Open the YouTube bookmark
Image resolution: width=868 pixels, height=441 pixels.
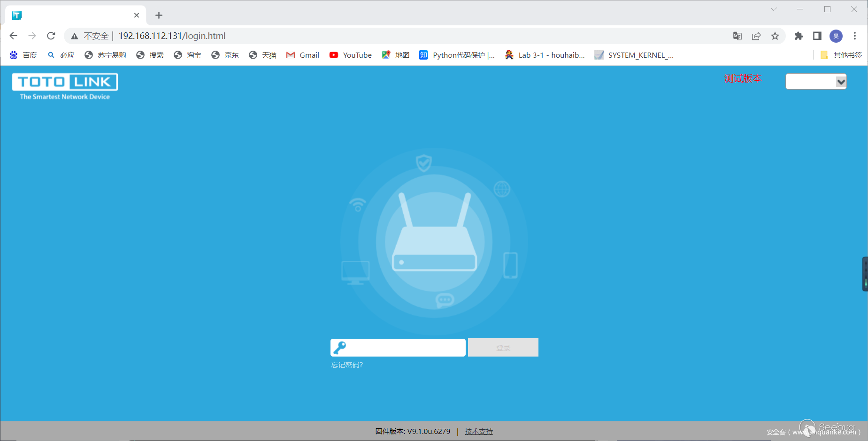tap(351, 55)
